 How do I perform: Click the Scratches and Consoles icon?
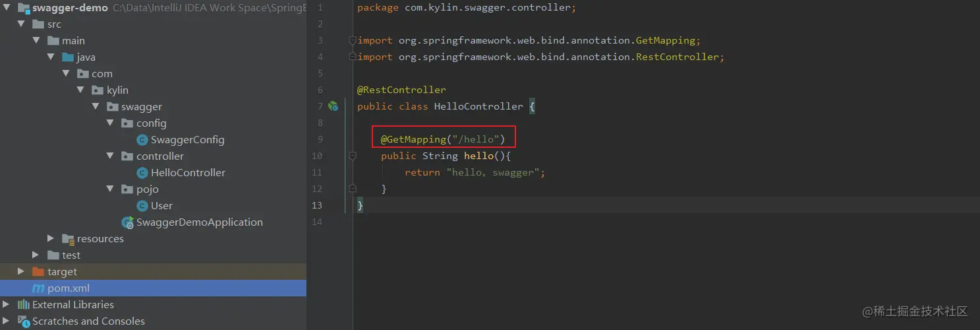tap(24, 321)
